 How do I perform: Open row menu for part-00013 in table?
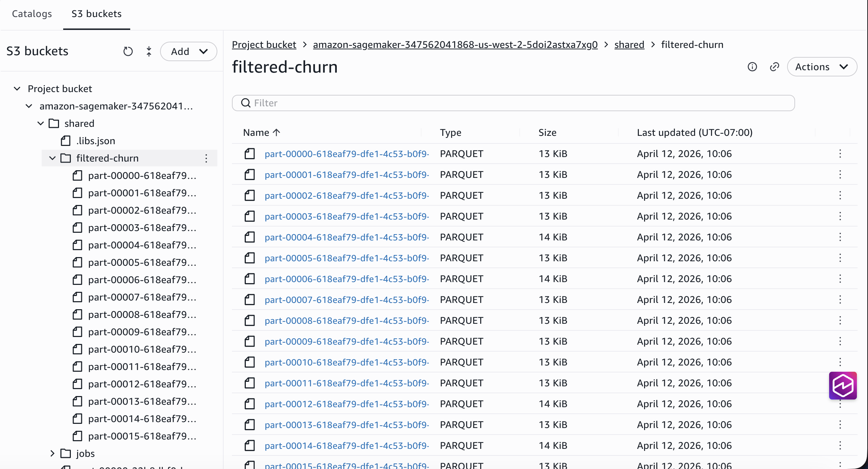(x=840, y=425)
